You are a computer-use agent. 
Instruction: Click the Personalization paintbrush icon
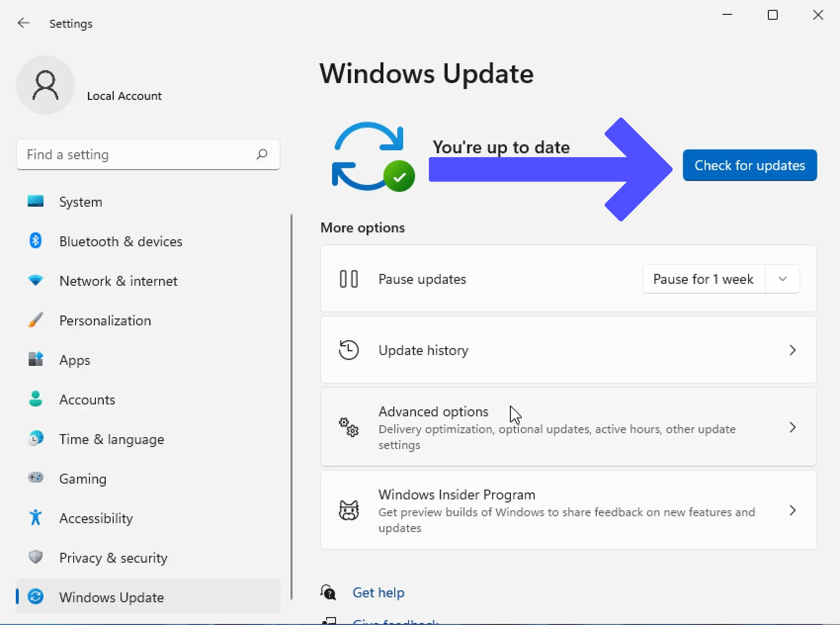point(35,320)
